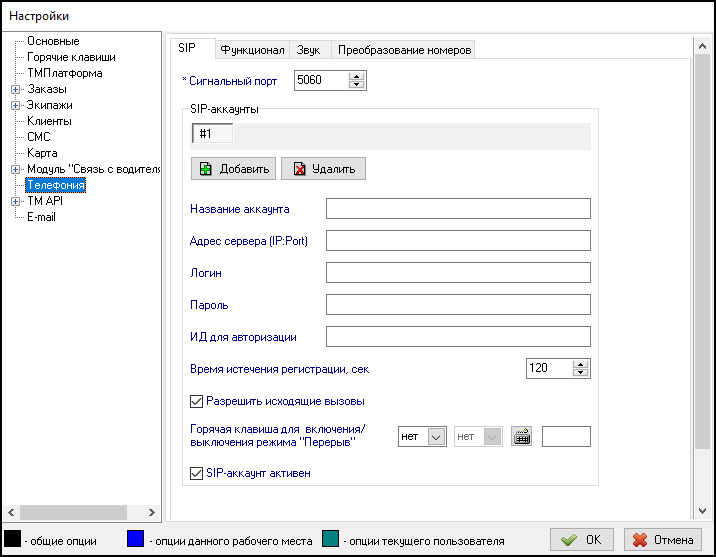The image size is (716, 557).
Task: Click the blue workplace options color swatch
Action: tap(137, 540)
